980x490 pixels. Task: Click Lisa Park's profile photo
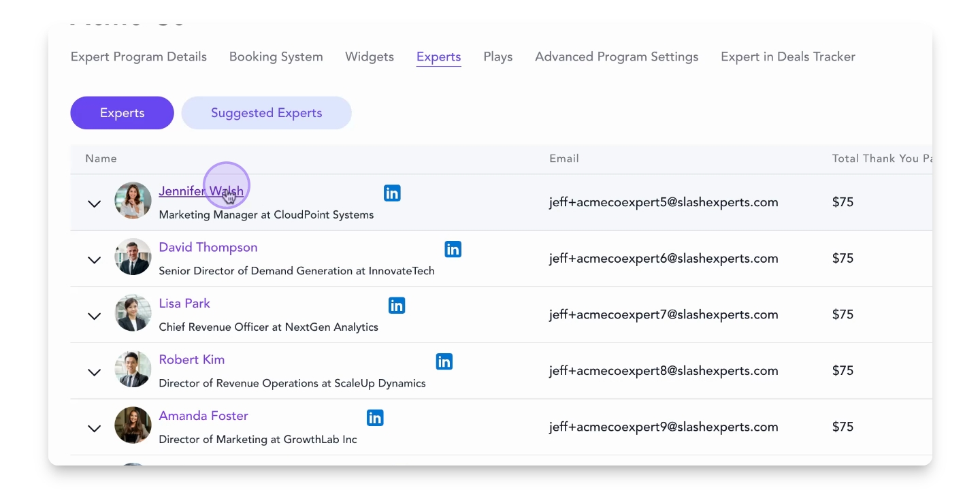click(133, 313)
